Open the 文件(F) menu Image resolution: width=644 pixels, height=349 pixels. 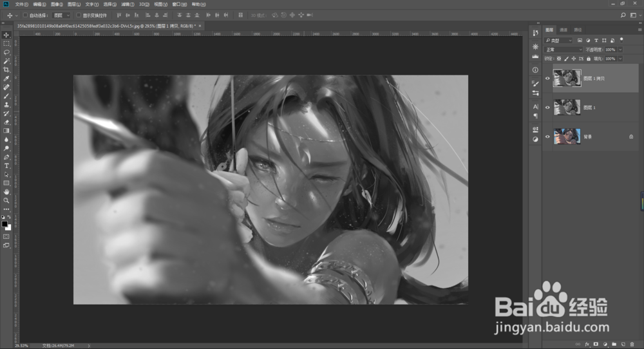21,4
